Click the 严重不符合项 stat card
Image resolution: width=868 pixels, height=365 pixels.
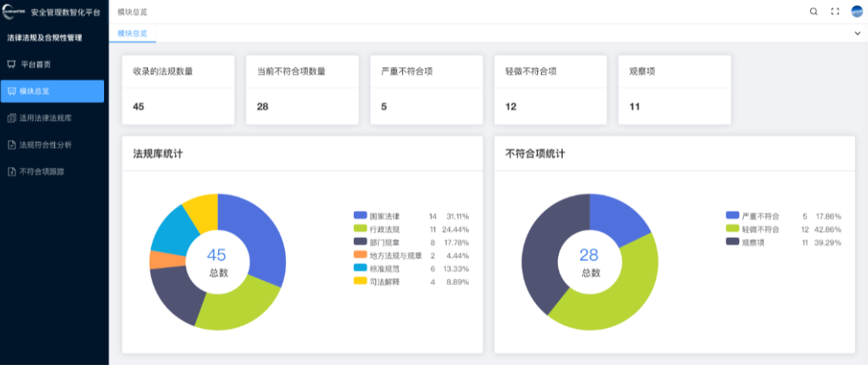click(426, 89)
